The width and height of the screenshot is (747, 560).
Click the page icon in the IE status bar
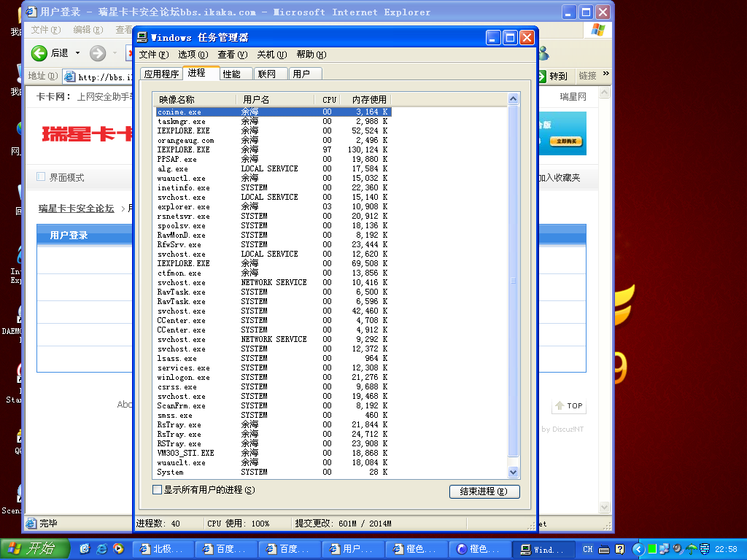[31, 524]
